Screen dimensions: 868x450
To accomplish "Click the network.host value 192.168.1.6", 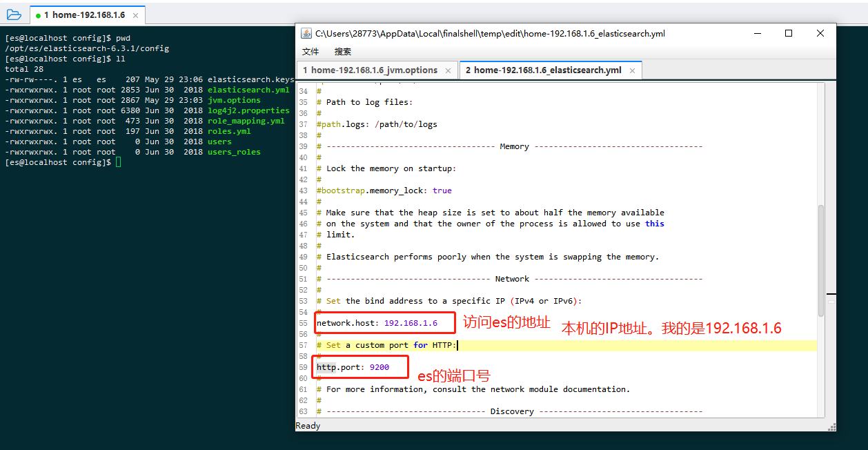I will click(x=411, y=323).
